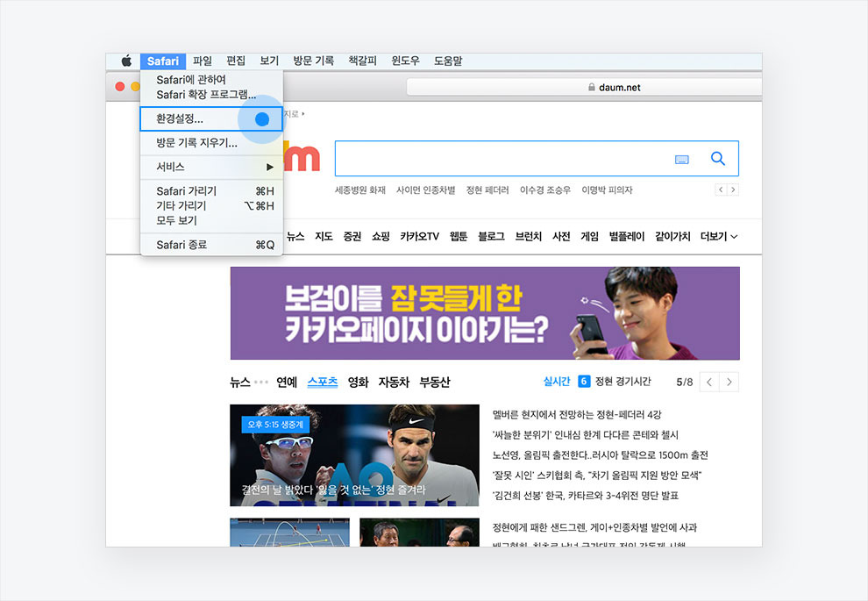
Task: Open 블로그 in navigation bar
Action: point(492,237)
